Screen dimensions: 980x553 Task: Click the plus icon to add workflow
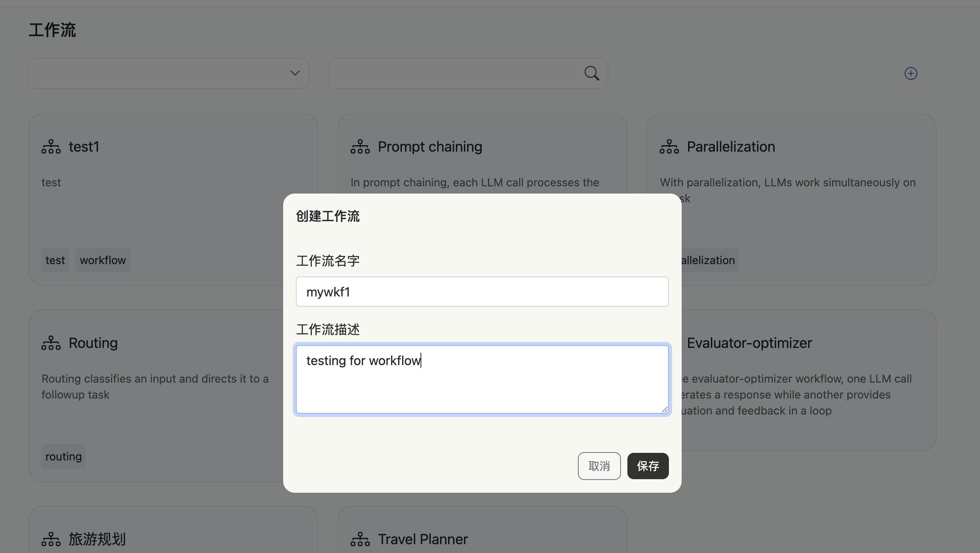pos(911,73)
